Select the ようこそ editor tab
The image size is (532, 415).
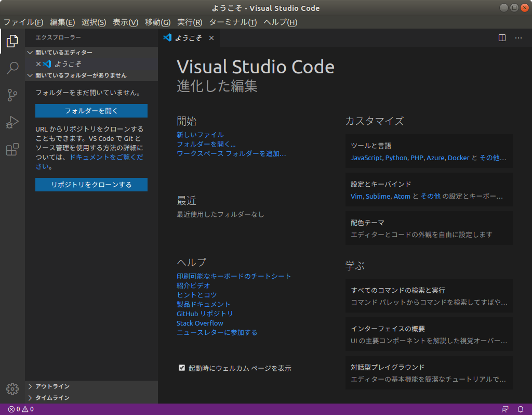click(189, 38)
